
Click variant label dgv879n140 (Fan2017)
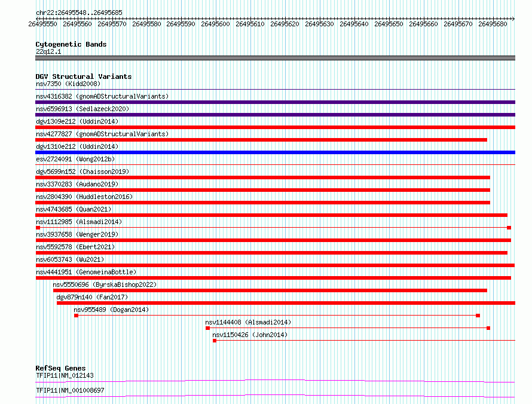pyautogui.click(x=92, y=297)
